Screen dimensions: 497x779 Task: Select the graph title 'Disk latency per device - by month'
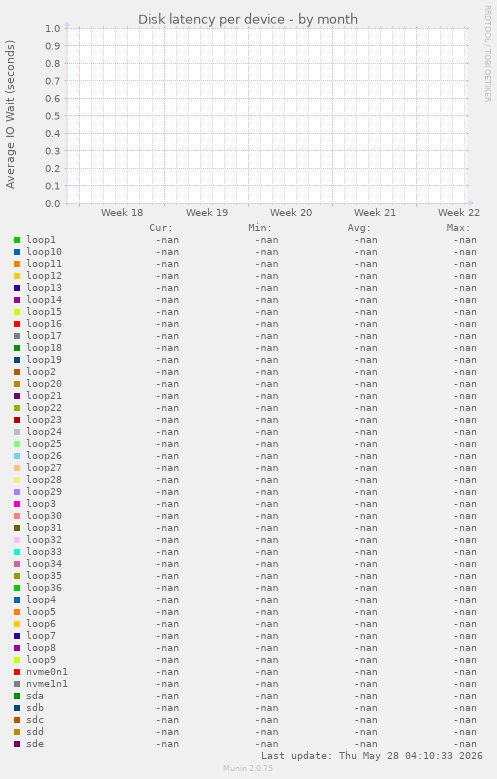click(x=248, y=19)
